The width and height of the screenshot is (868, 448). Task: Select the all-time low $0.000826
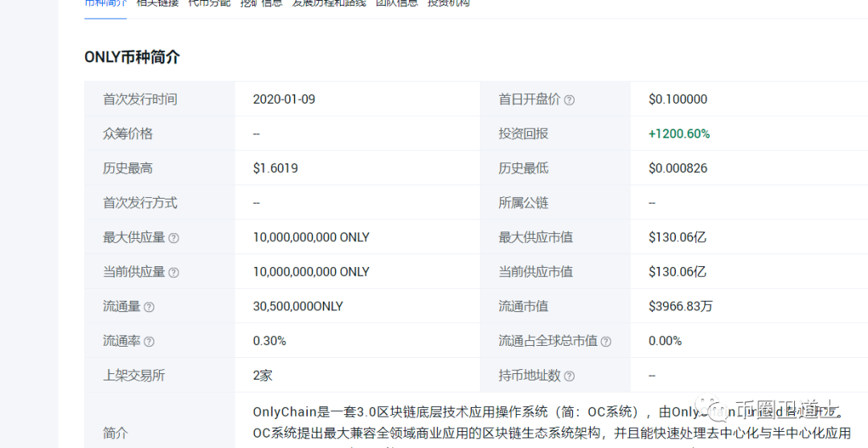pyautogui.click(x=678, y=168)
